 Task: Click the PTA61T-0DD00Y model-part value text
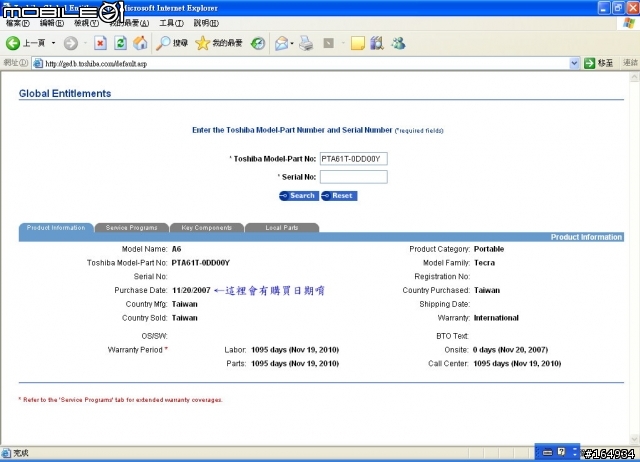coord(200,263)
